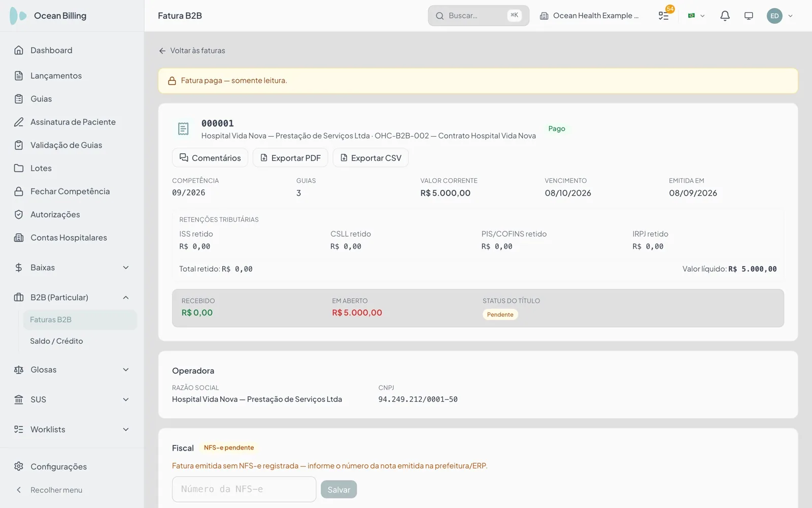Export invoice with Exportar CSV

click(x=370, y=158)
